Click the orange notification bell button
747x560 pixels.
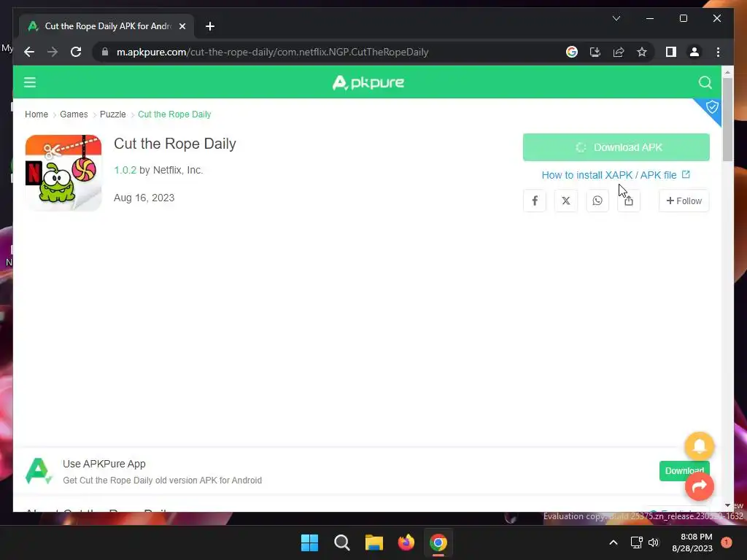pyautogui.click(x=700, y=446)
